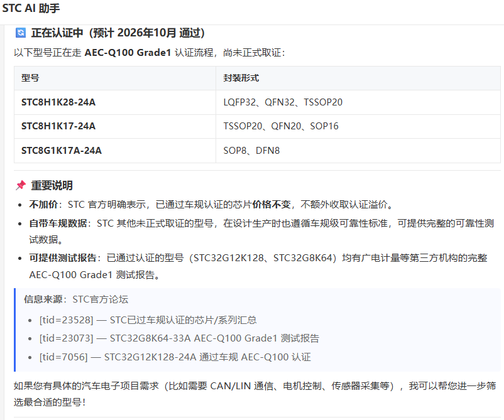Select the STC8H1K28-24A table cell

pyautogui.click(x=115, y=102)
